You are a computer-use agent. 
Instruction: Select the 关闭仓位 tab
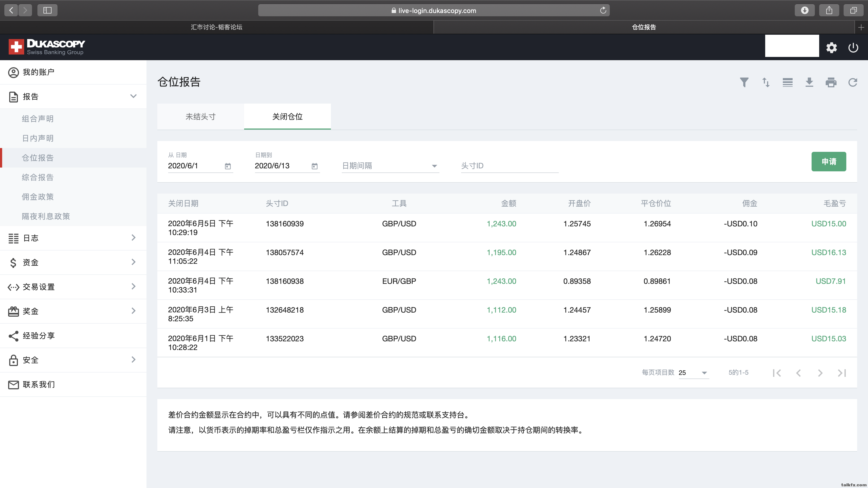tap(288, 117)
